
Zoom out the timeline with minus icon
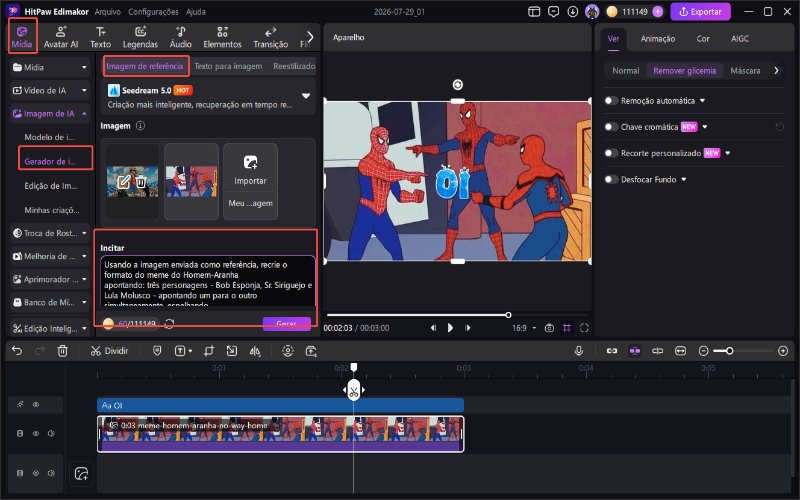pos(704,351)
